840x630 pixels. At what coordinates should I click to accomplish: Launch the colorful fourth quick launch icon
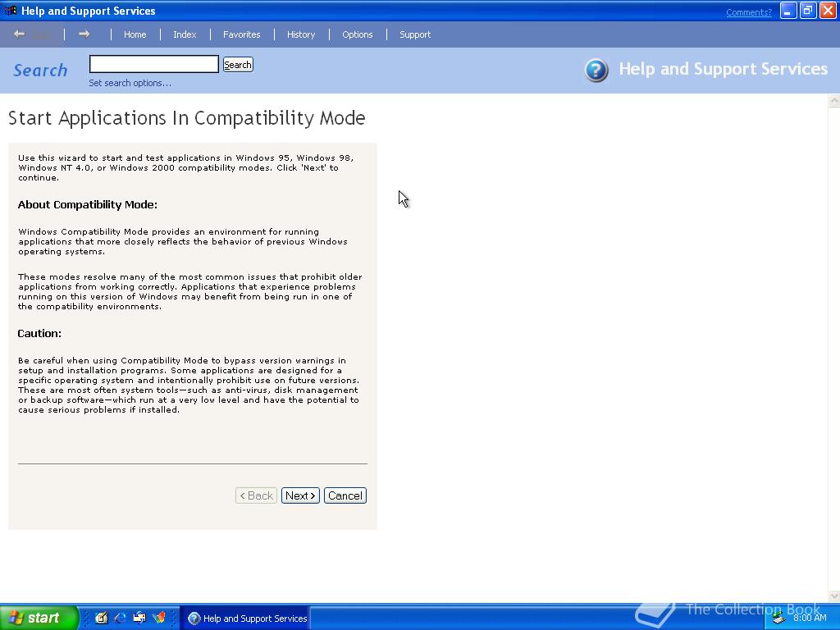(x=158, y=618)
